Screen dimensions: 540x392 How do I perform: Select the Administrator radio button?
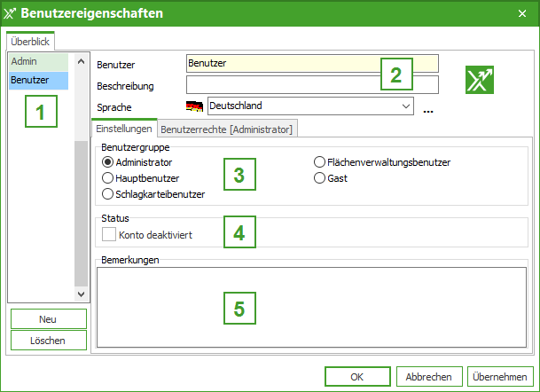coord(108,162)
